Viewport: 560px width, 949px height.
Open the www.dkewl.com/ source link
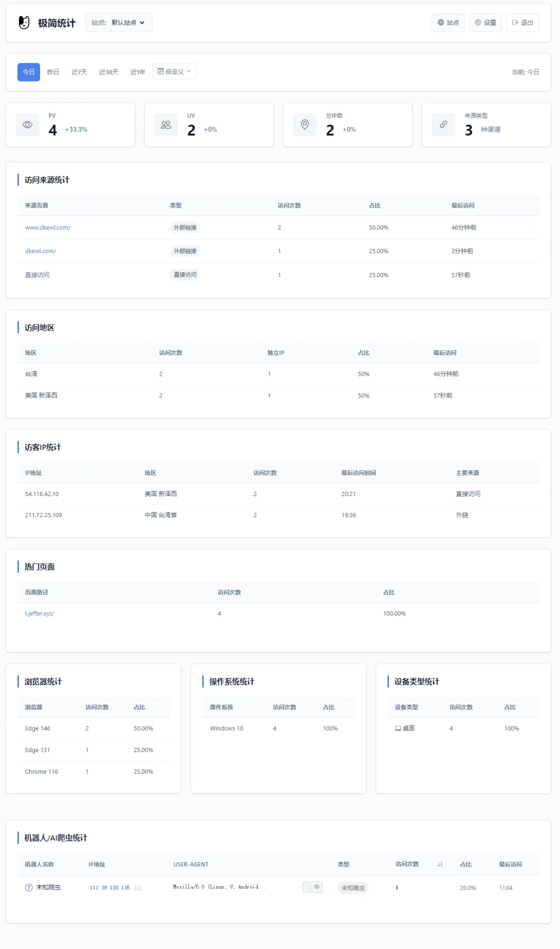click(x=48, y=228)
